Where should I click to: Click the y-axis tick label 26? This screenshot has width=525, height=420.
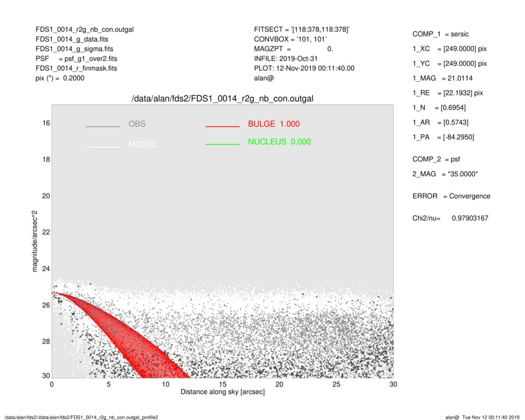pyautogui.click(x=46, y=305)
